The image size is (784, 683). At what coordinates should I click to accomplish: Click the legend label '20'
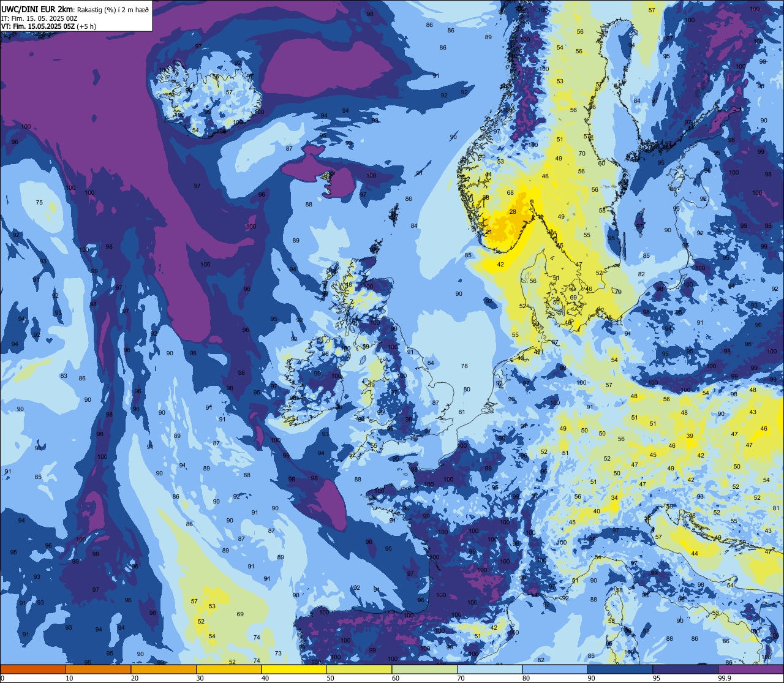click(135, 678)
